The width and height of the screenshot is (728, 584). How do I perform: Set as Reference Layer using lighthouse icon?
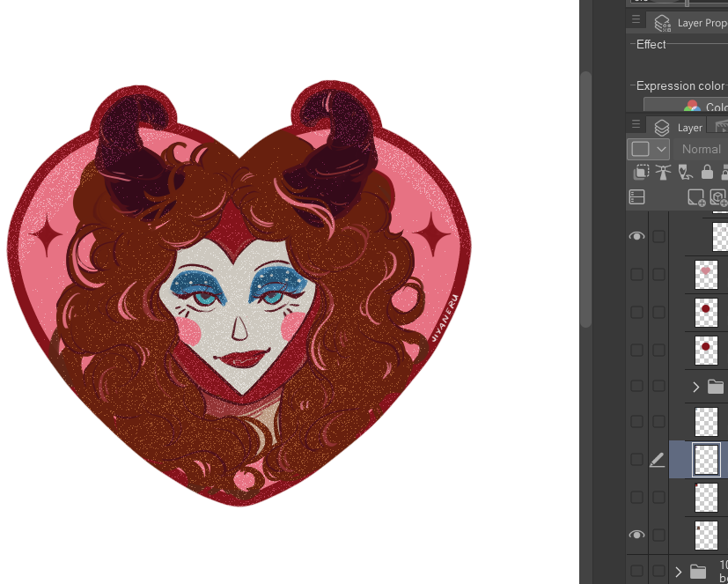click(663, 173)
